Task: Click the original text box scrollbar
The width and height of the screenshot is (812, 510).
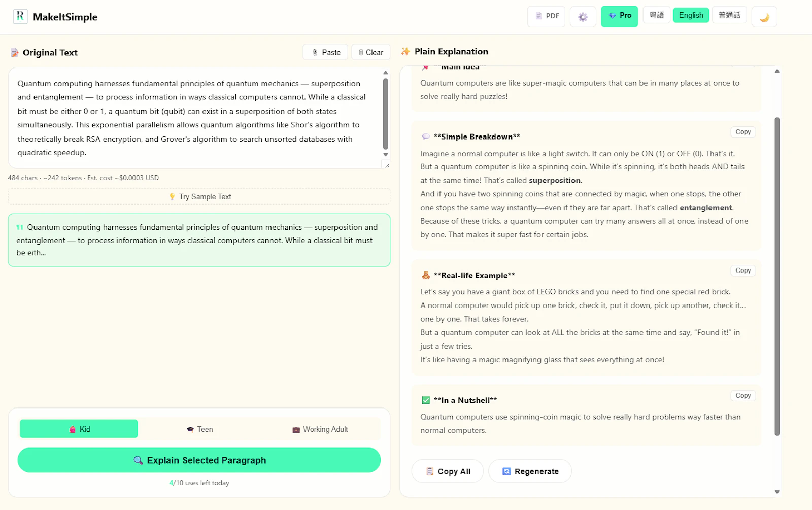Action: pos(385,113)
